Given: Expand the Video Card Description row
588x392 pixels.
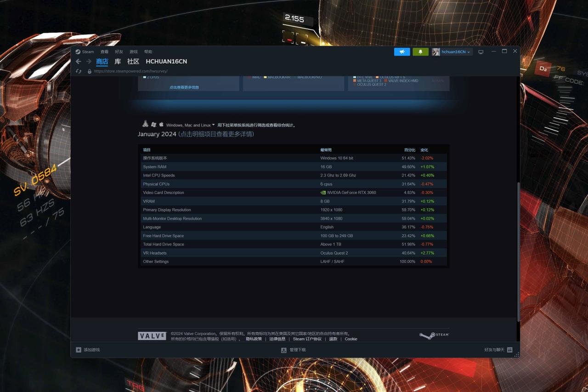Looking at the screenshot, I should [294, 193].
